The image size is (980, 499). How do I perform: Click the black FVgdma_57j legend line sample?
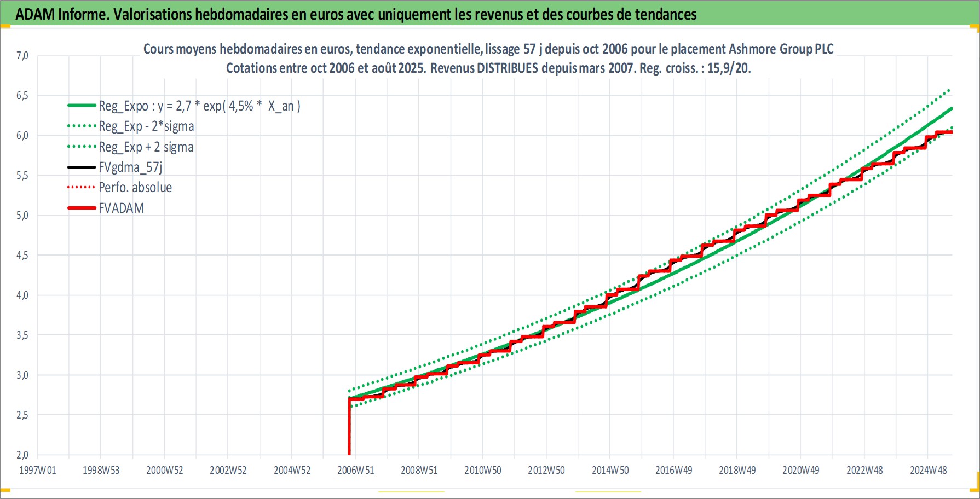(82, 167)
